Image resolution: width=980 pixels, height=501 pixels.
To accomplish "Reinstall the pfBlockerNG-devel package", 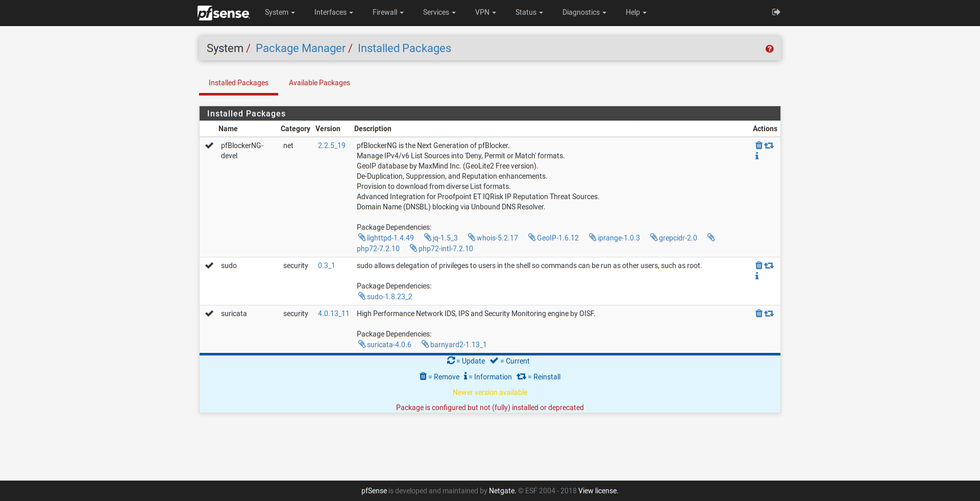I will click(769, 146).
